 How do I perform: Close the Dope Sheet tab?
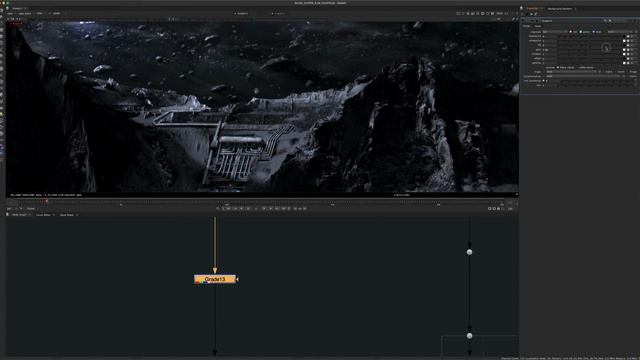pos(77,215)
